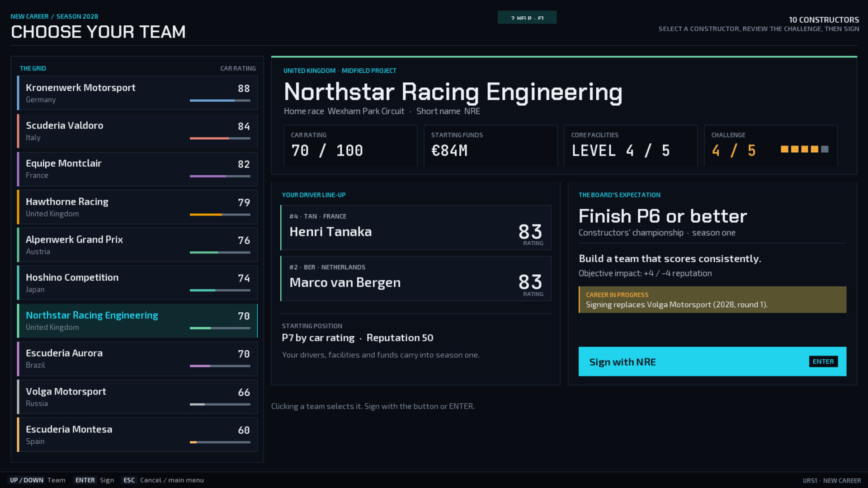Click the ENTER Sign key hint in footer

(x=94, y=480)
